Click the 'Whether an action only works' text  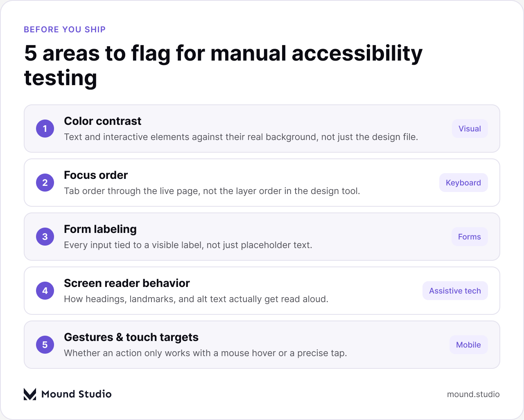pos(206,353)
